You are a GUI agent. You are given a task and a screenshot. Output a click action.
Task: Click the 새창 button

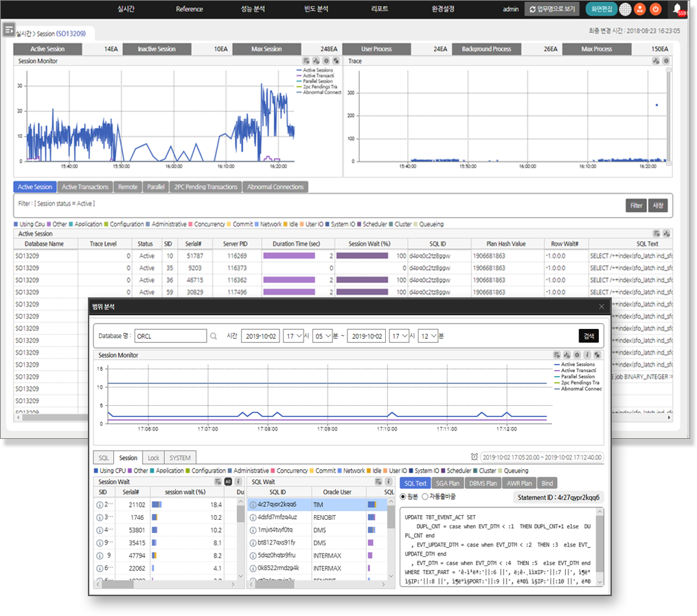[x=658, y=205]
